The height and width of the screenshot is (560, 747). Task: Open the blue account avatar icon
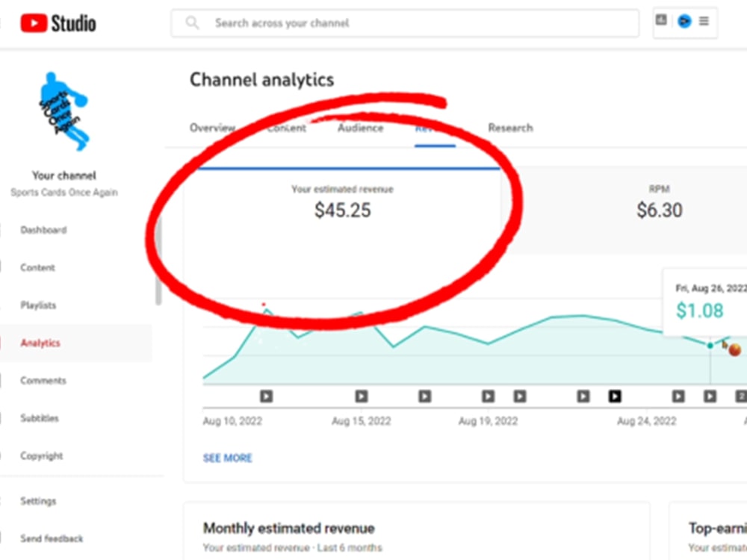pos(684,22)
